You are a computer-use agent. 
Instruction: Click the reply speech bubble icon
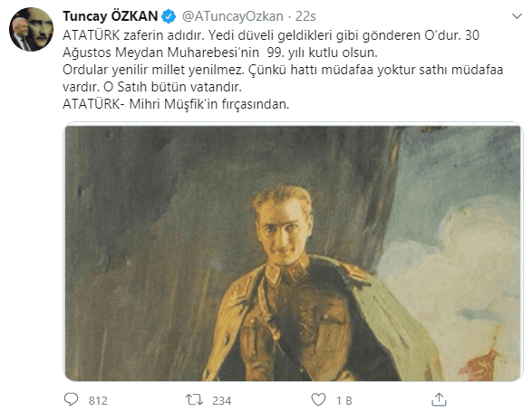[x=71, y=399]
